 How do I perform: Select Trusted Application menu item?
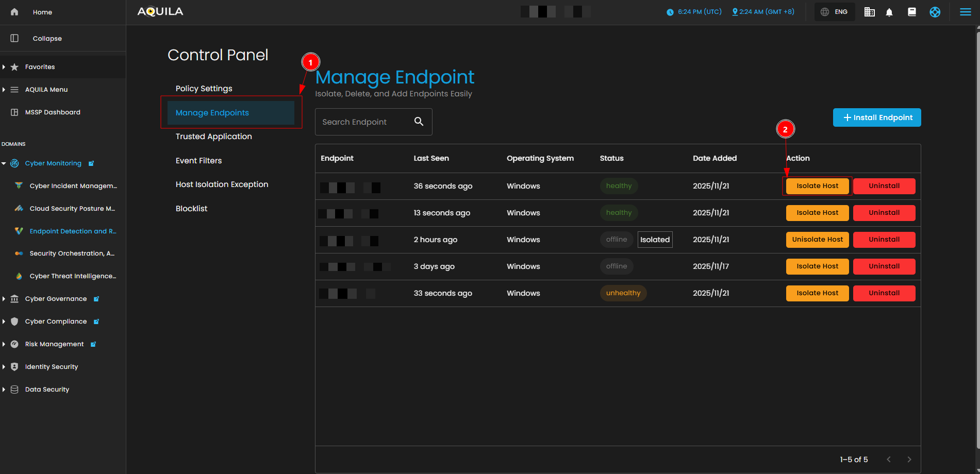[213, 137]
